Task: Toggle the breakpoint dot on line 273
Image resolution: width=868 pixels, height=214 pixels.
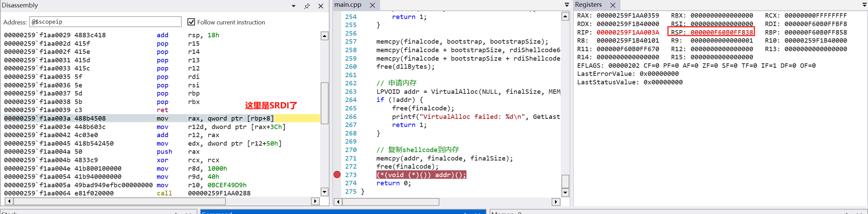Action: point(337,174)
